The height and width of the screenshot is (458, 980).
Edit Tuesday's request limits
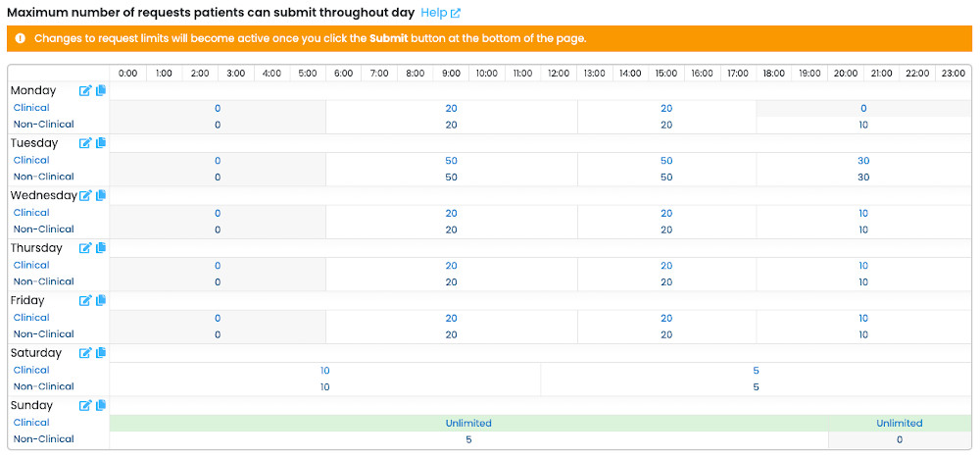[x=85, y=143]
